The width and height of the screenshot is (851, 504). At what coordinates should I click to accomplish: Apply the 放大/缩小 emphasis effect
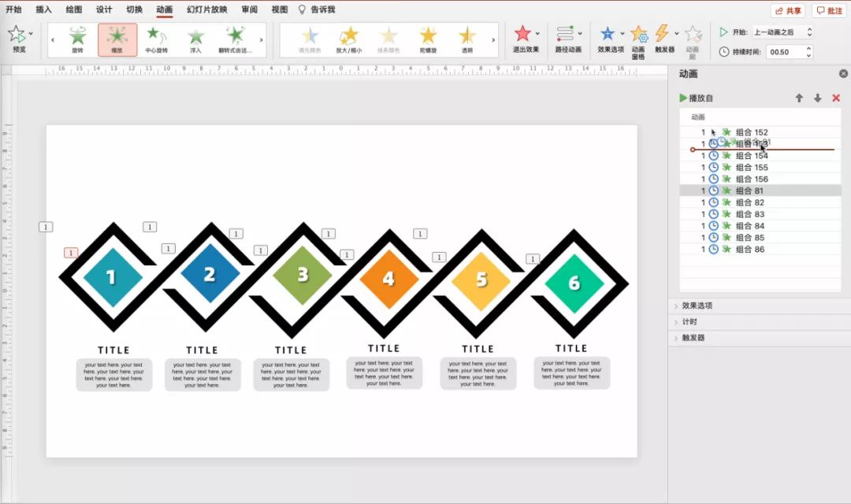348,39
